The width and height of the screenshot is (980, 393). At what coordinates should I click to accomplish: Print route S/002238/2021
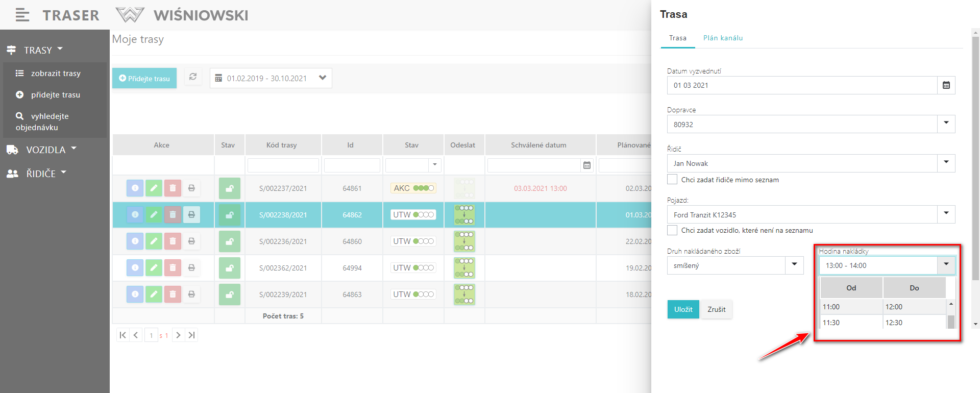click(191, 215)
